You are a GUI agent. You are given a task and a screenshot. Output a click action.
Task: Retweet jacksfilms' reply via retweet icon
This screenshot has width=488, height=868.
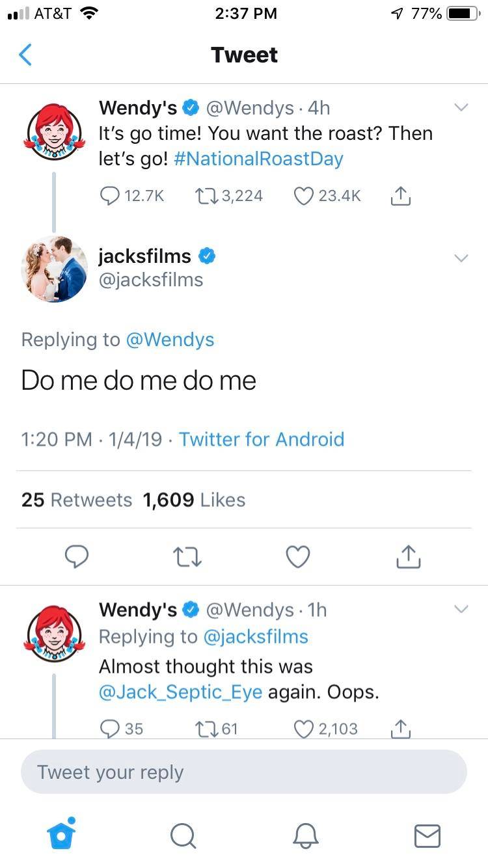187,556
